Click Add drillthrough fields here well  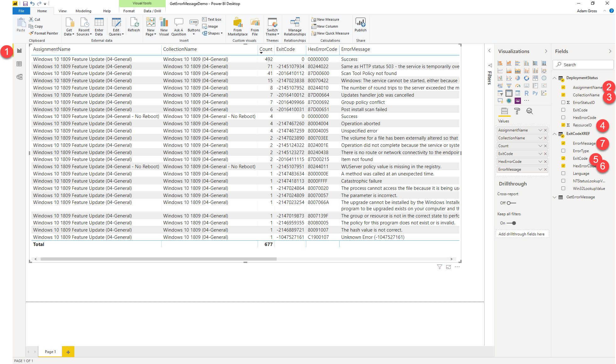point(522,234)
